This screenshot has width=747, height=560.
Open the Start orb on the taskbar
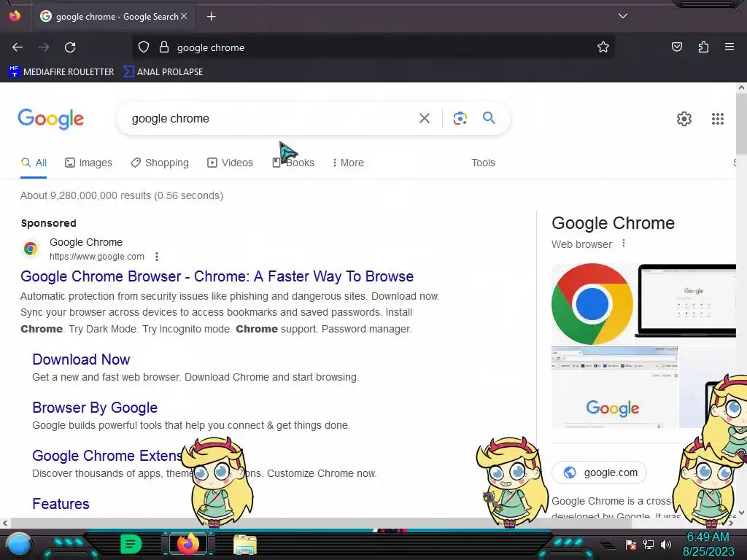(x=18, y=544)
